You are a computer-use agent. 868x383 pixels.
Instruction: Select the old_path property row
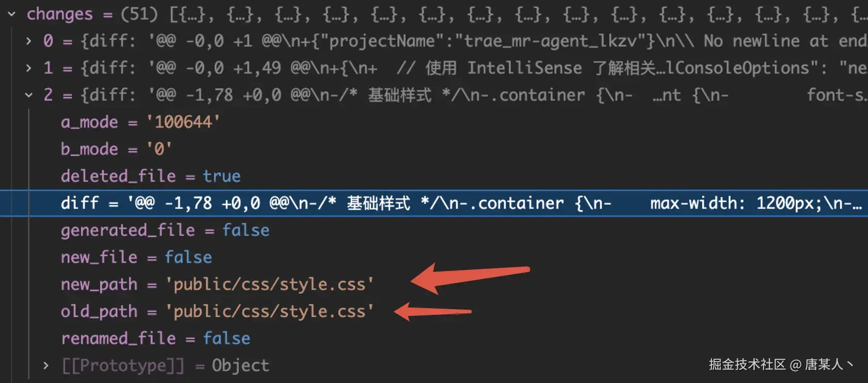(434, 311)
